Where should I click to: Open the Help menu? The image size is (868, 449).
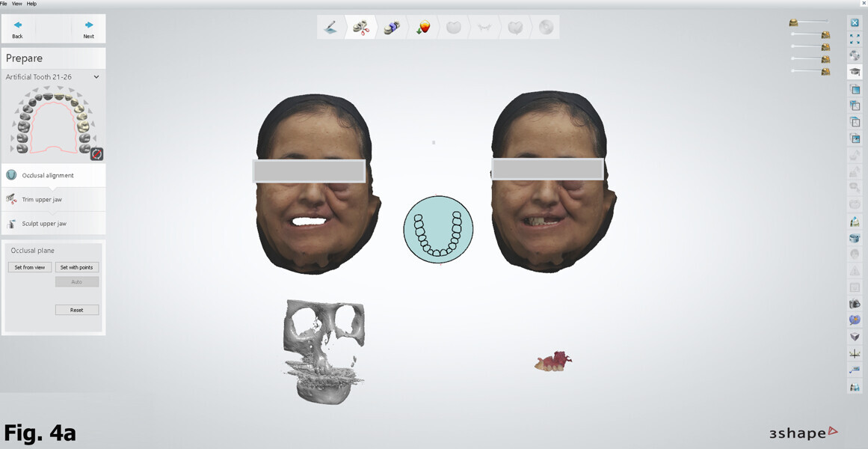pyautogui.click(x=31, y=4)
